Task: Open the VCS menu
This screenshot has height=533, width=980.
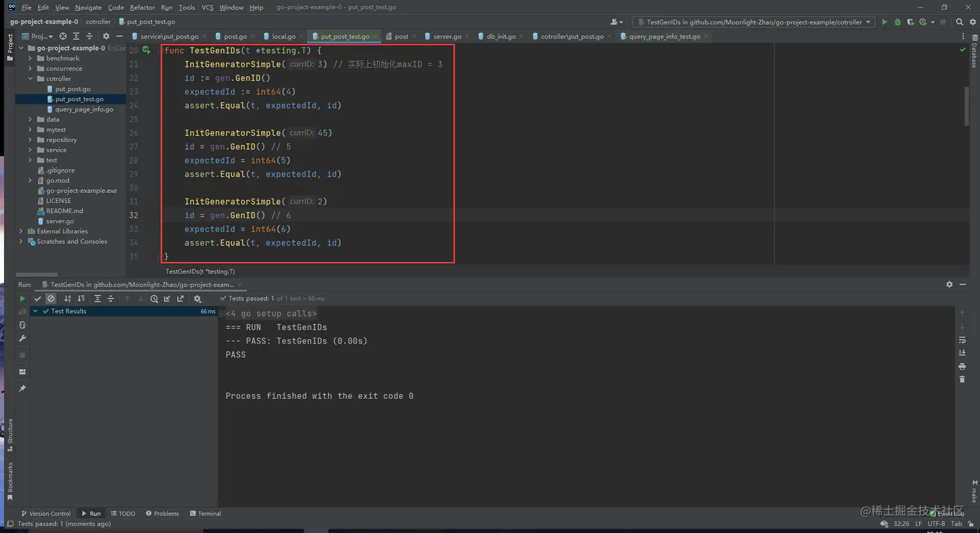Action: [207, 7]
